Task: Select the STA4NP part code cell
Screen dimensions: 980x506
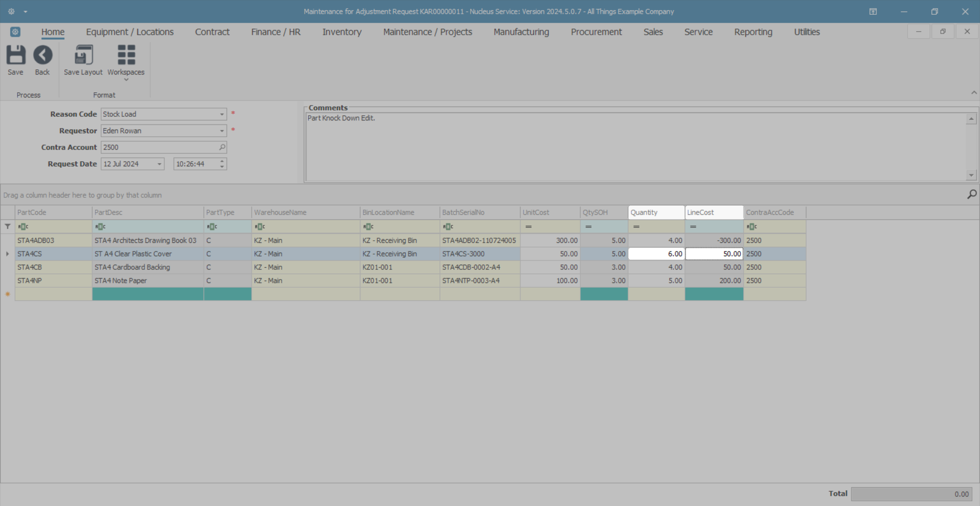Action: [x=54, y=281]
